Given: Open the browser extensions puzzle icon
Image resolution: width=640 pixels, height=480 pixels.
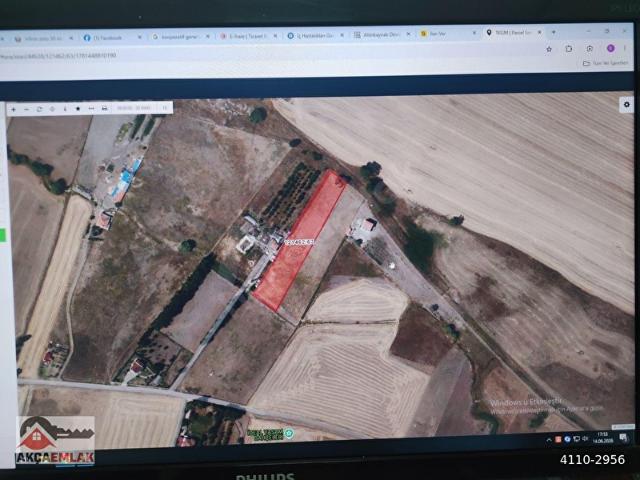Looking at the screenshot, I should click(569, 49).
